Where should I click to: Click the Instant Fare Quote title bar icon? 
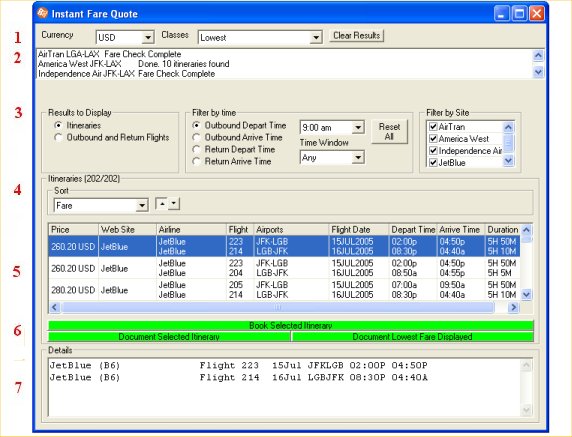(x=42, y=13)
